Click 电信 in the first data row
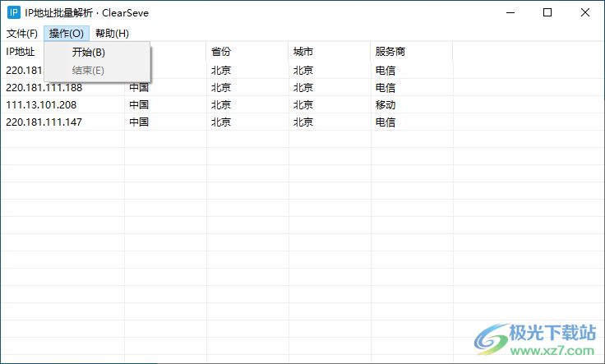Image resolution: width=605 pixels, height=364 pixels. [386, 71]
